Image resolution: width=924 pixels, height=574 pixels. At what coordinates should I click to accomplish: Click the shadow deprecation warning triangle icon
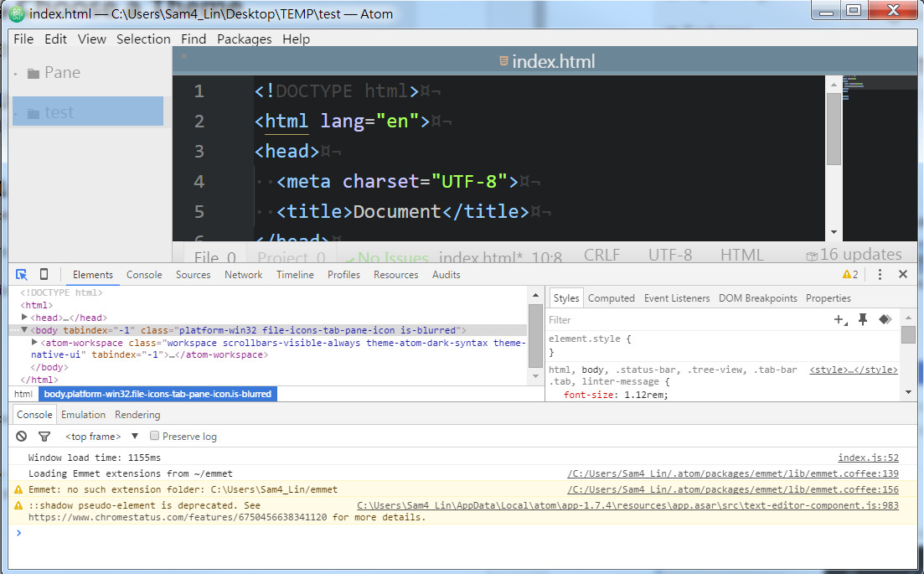[x=18, y=505]
